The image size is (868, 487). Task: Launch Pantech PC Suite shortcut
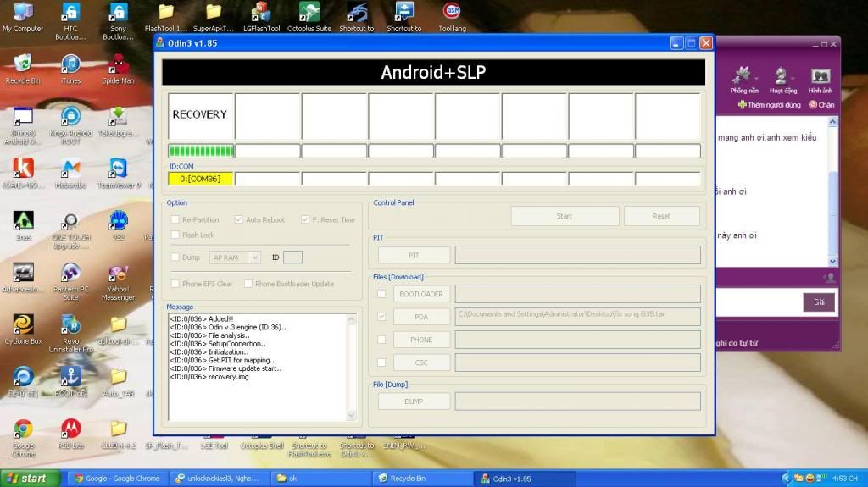[71, 282]
